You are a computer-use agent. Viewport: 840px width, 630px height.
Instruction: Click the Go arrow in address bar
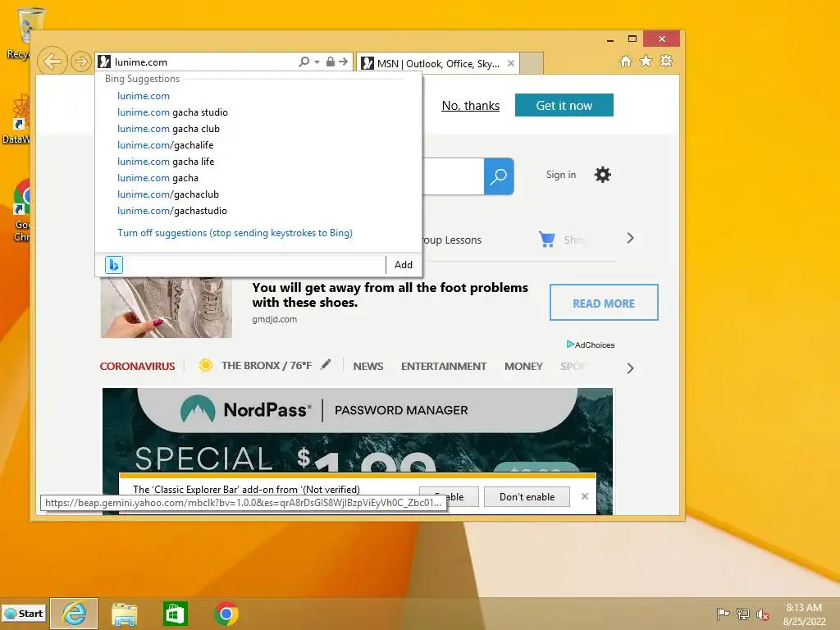tap(344, 62)
